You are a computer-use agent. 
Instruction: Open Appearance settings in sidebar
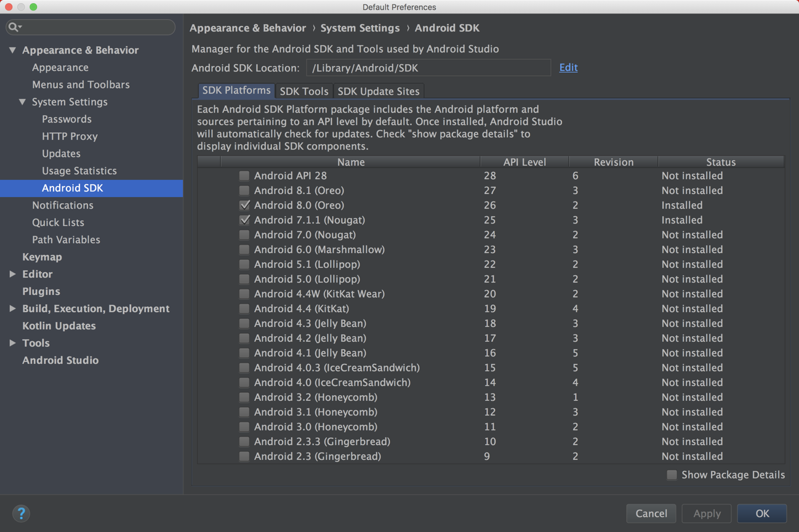(x=60, y=67)
